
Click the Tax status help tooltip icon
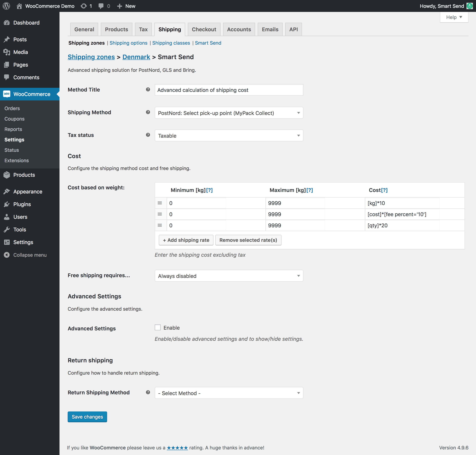tap(148, 135)
